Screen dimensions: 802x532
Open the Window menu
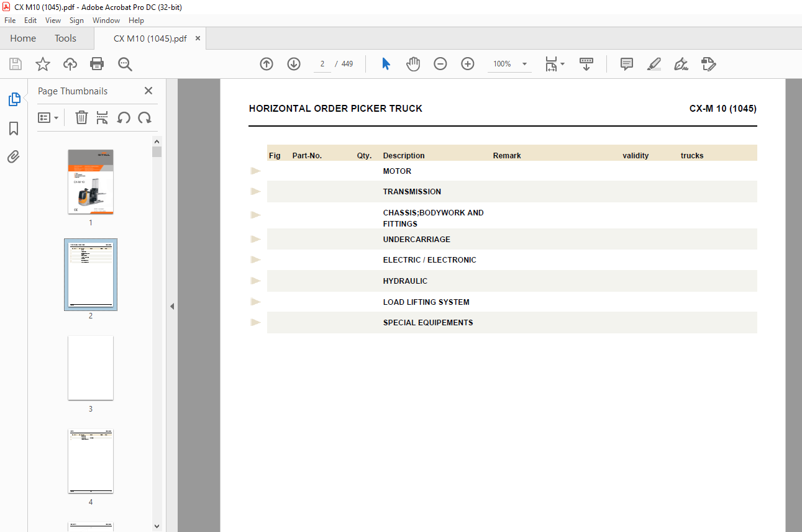106,20
